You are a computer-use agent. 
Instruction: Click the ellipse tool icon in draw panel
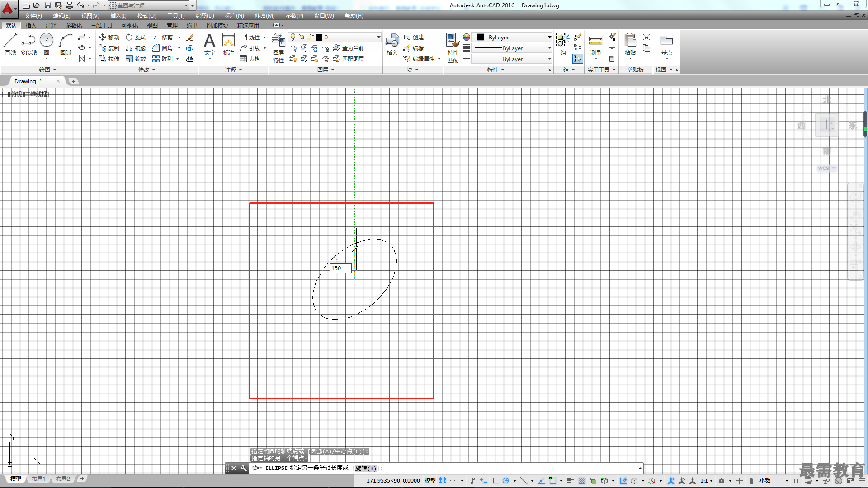tap(82, 48)
